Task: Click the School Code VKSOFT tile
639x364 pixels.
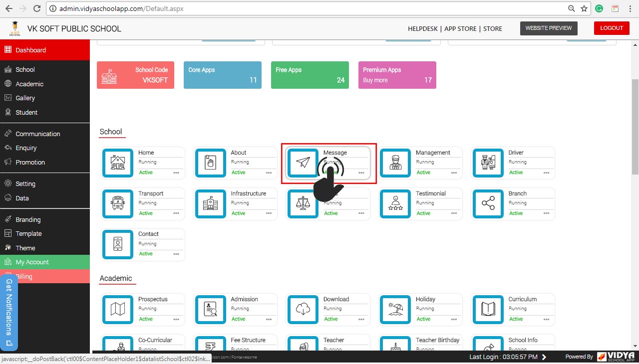Action: (135, 75)
